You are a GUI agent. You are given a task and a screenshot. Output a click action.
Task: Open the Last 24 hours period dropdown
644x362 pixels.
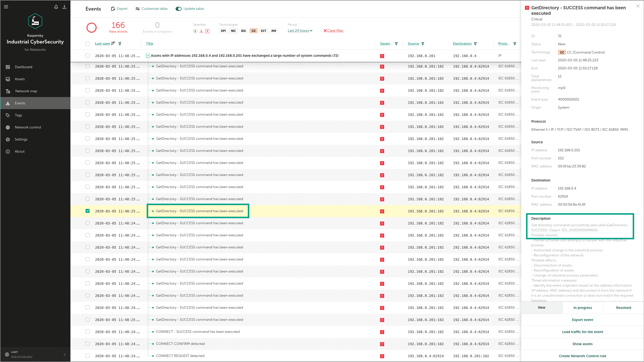300,31
